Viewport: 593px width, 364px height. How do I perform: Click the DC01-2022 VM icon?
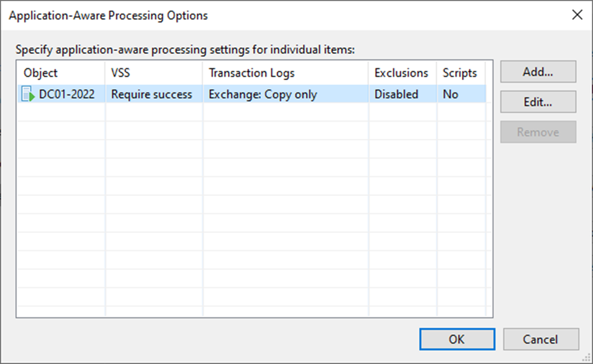tap(29, 94)
